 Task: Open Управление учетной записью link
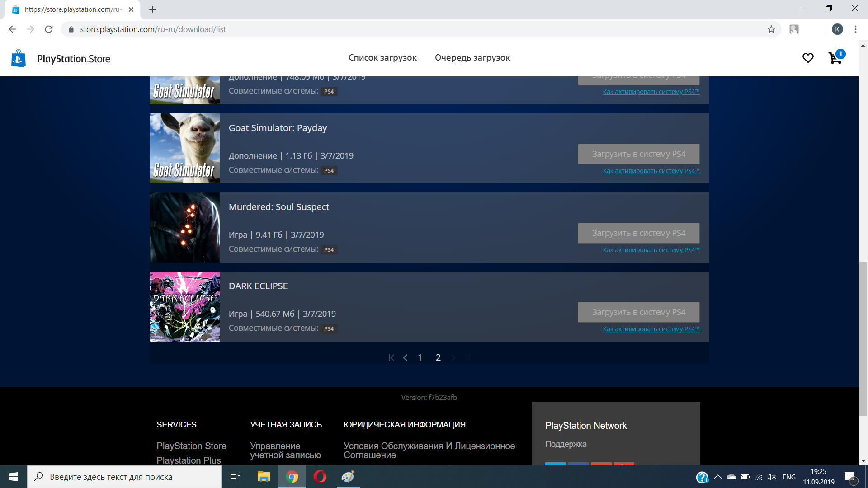pos(285,450)
